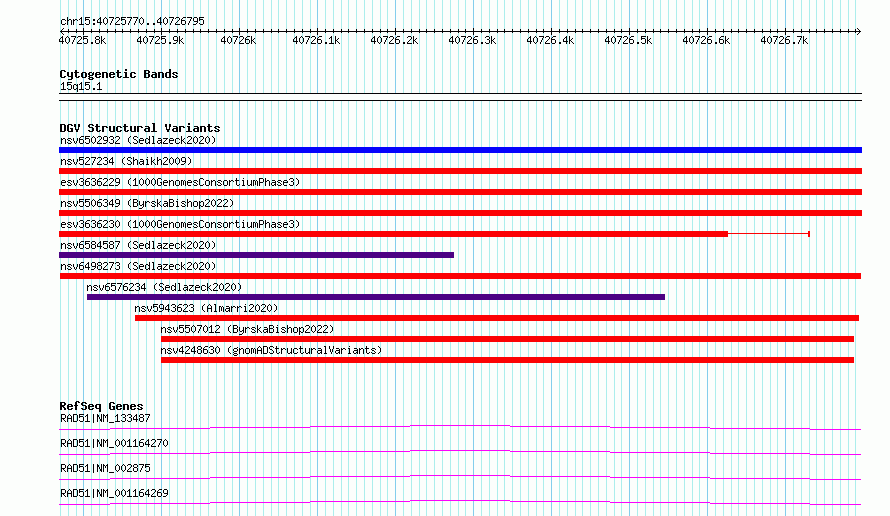Open the RefSeq Genes track title
The height and width of the screenshot is (516, 890).
pos(101,406)
